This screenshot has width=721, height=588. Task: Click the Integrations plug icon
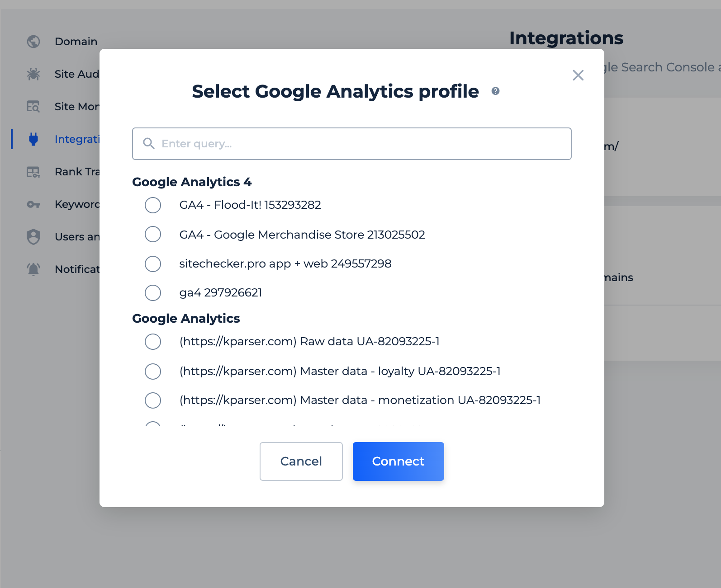(33, 139)
